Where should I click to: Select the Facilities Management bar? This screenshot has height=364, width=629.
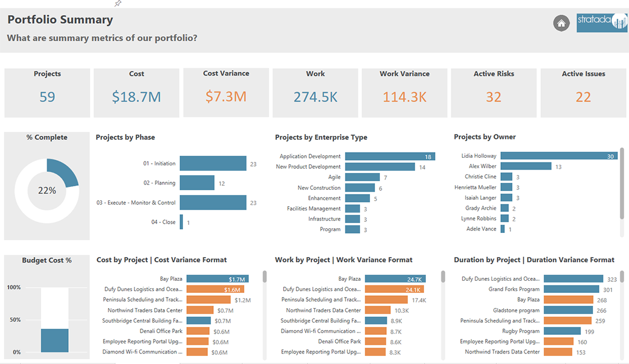[352, 208]
